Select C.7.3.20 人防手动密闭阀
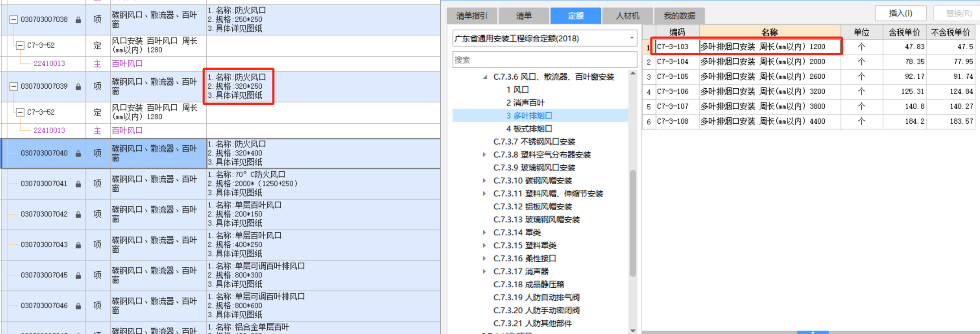The width and height of the screenshot is (980, 334). (536, 310)
